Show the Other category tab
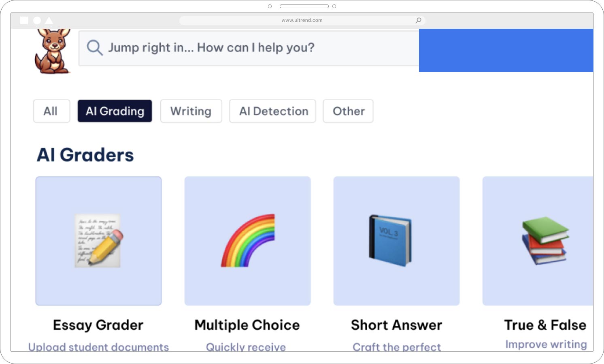Image resolution: width=604 pixels, height=364 pixels. [348, 111]
